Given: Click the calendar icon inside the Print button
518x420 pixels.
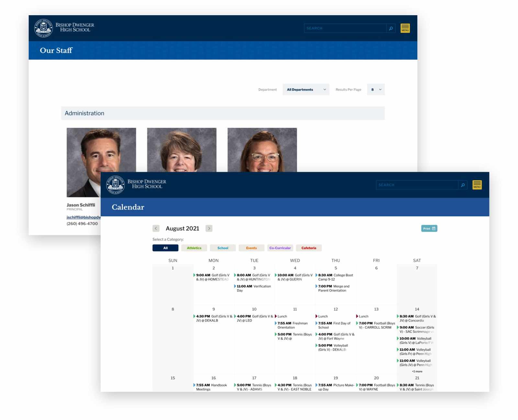Looking at the screenshot, I should click(434, 228).
